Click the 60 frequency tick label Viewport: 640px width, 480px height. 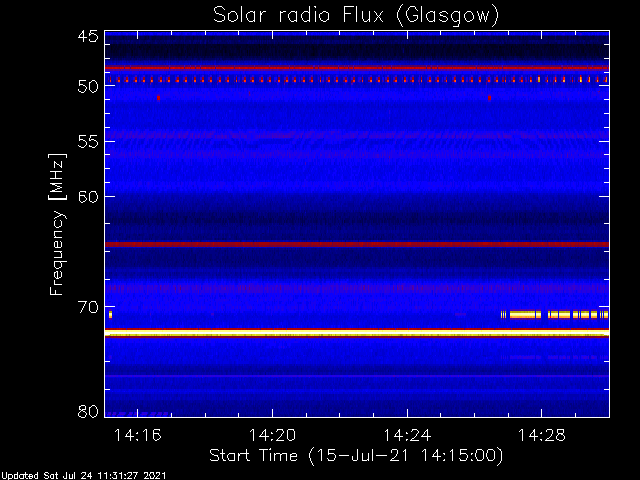pyautogui.click(x=88, y=196)
